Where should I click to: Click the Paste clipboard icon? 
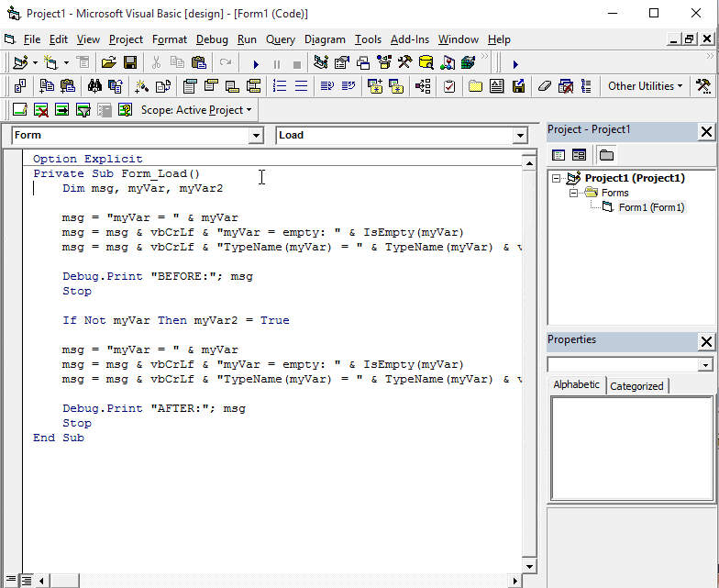pyautogui.click(x=199, y=63)
